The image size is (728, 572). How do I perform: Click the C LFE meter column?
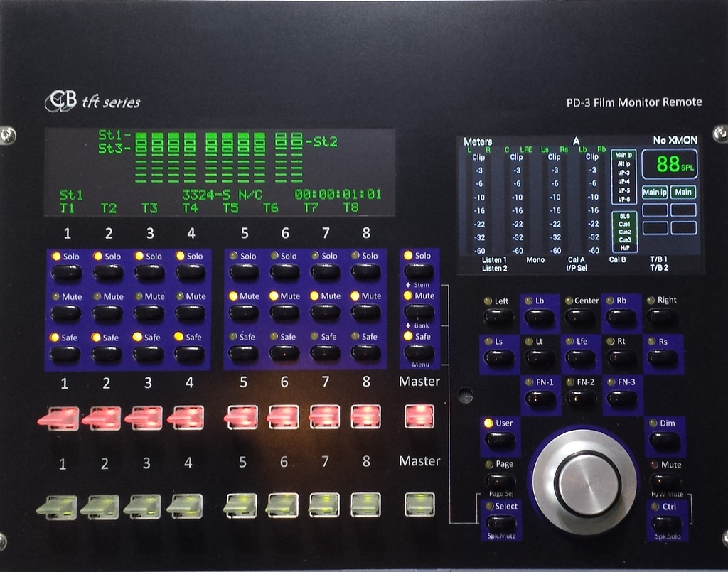[x=518, y=202]
